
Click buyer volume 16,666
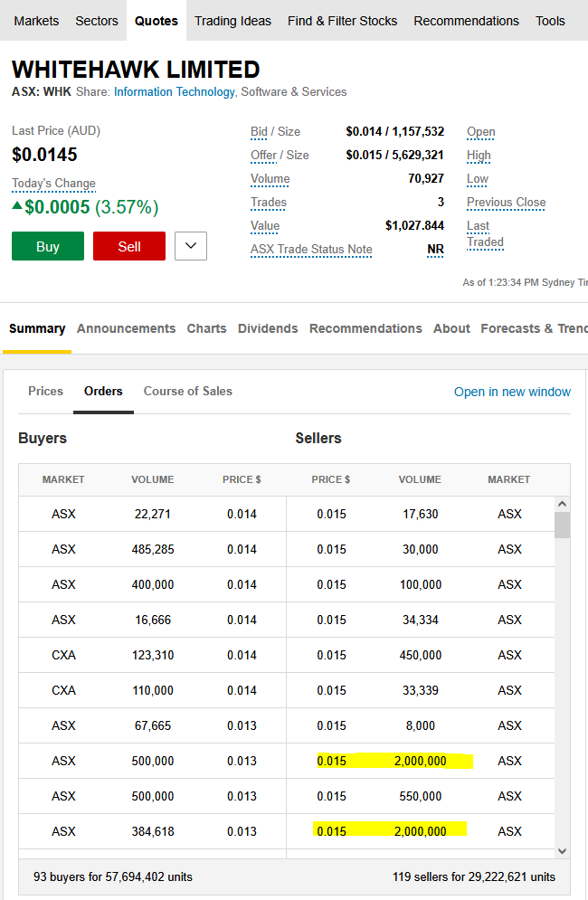click(x=153, y=621)
